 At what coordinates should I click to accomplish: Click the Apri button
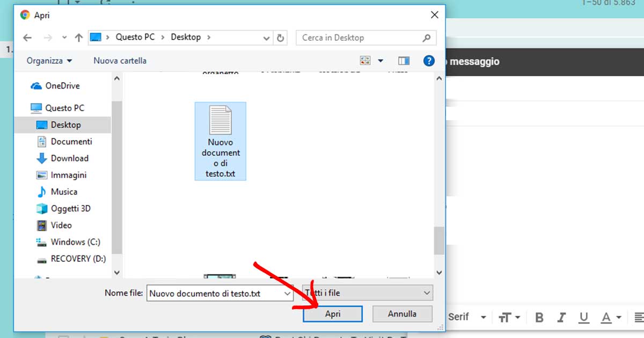333,314
